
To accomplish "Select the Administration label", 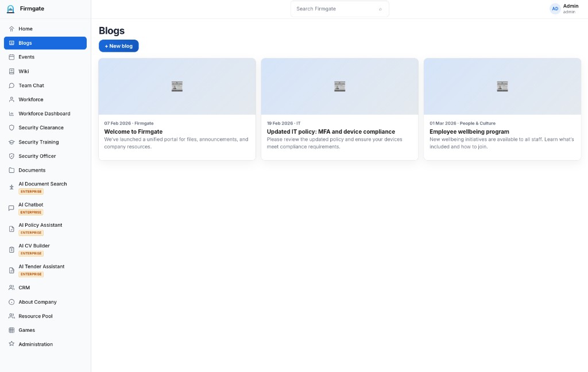I will coord(36,344).
